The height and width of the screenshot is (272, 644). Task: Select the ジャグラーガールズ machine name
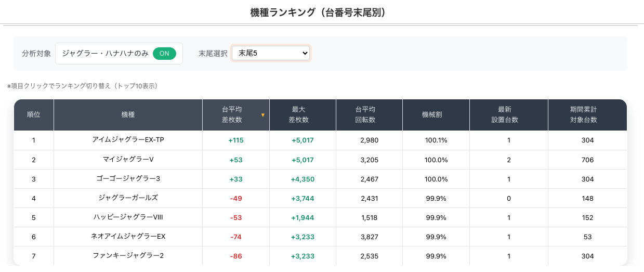pos(128,198)
